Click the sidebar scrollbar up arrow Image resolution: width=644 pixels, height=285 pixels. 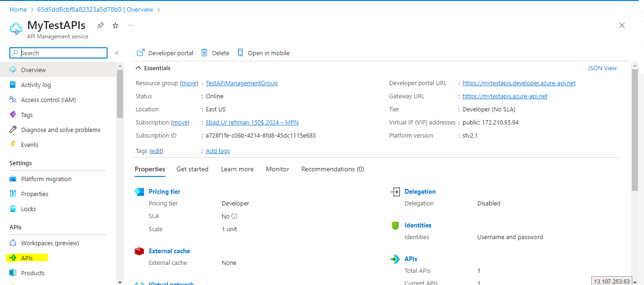click(120, 66)
